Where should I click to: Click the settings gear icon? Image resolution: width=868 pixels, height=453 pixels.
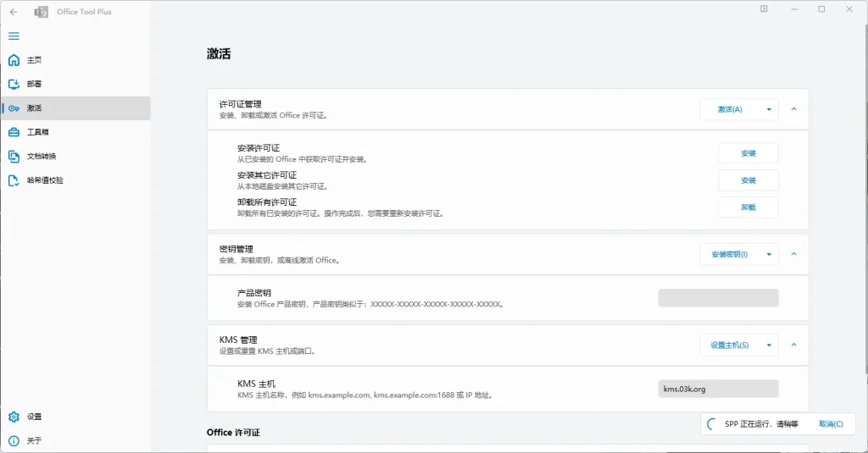(14, 417)
